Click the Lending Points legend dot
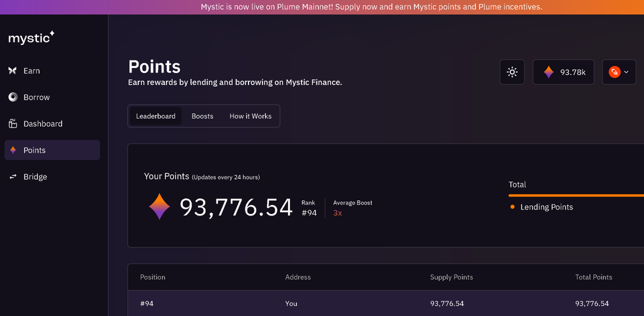 513,207
